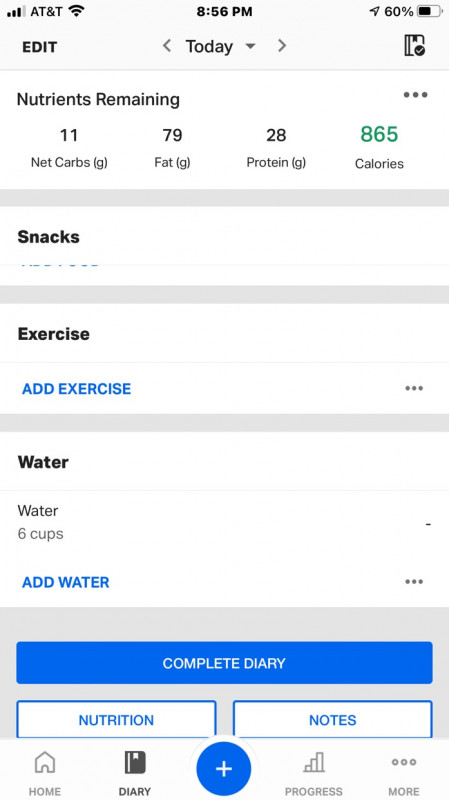This screenshot has width=449, height=800.
Task: Go to previous day with left chevron
Action: click(167, 46)
